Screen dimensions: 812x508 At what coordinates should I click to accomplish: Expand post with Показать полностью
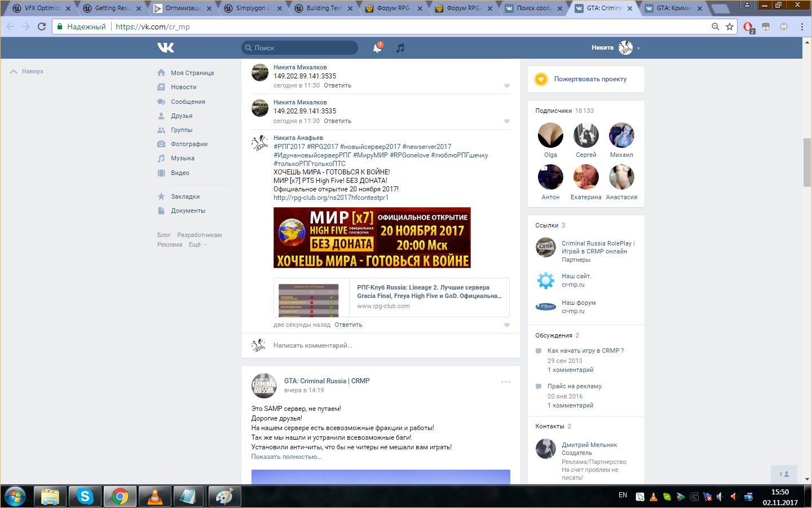[286, 457]
